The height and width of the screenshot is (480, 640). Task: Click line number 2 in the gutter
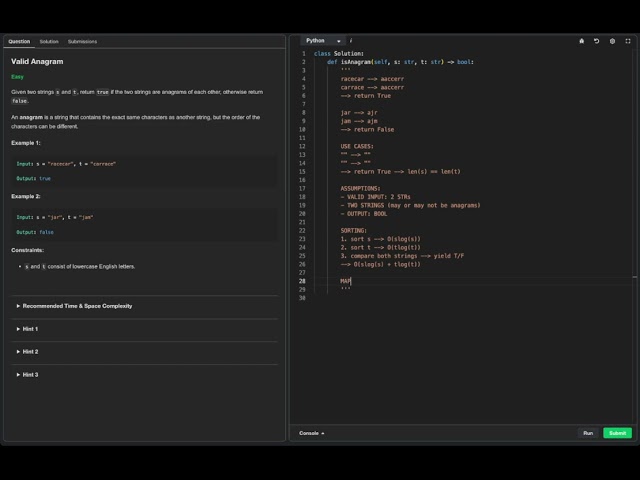tap(303, 62)
